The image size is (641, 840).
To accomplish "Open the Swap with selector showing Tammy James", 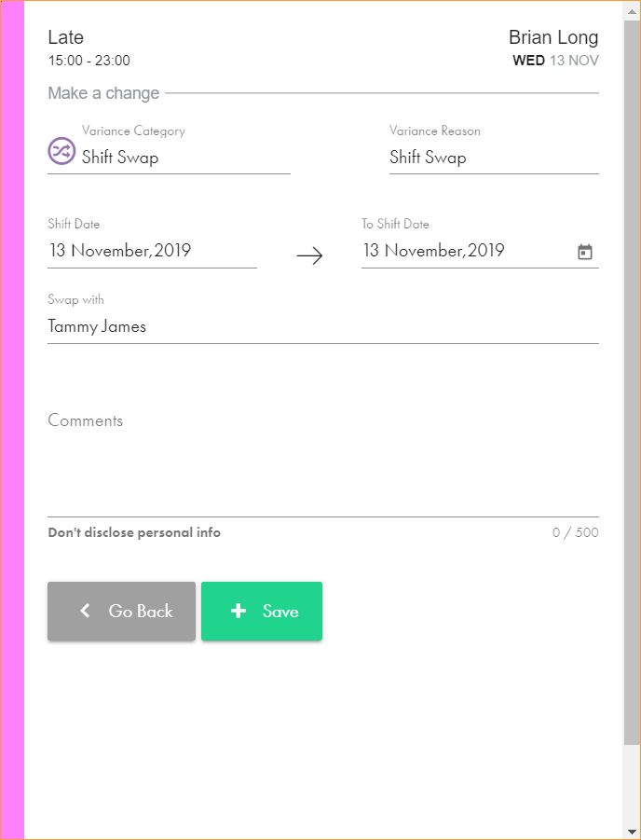I will (x=322, y=326).
